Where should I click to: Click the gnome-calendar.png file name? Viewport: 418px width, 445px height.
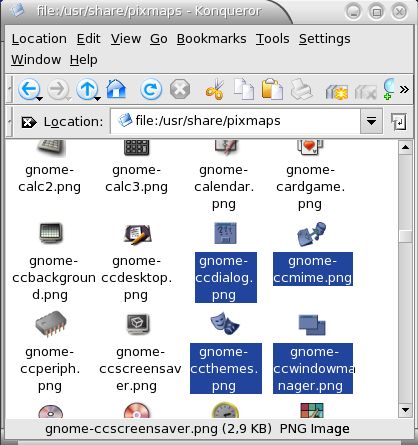pos(224,187)
